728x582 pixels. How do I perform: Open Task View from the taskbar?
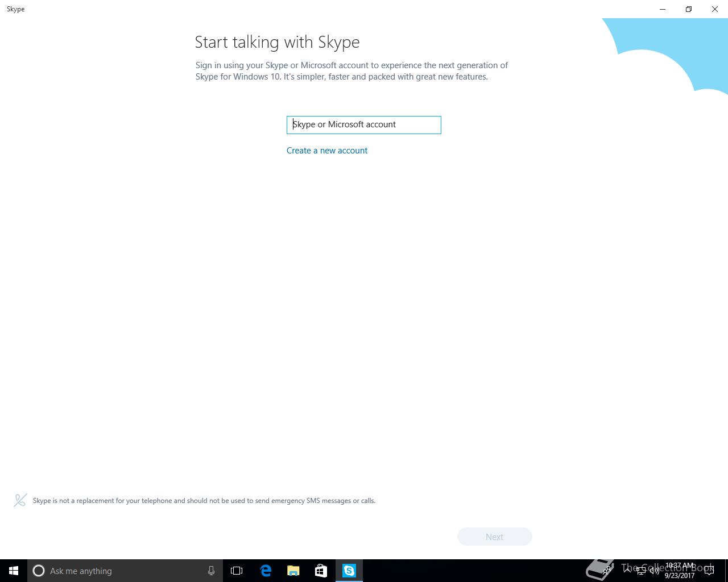(237, 571)
